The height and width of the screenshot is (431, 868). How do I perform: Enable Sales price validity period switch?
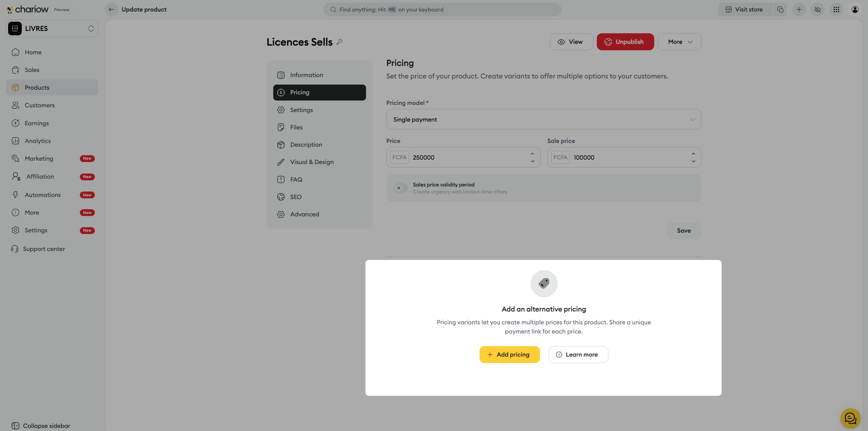tap(400, 188)
